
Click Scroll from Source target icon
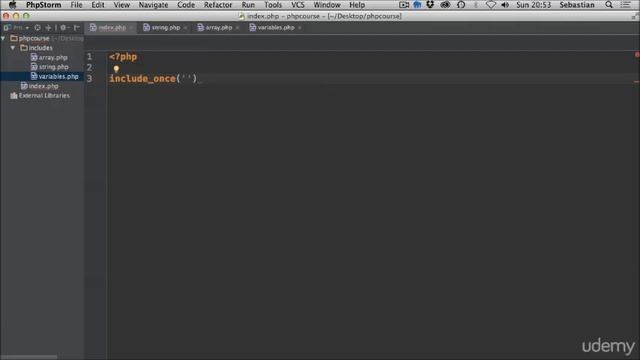(x=38, y=28)
